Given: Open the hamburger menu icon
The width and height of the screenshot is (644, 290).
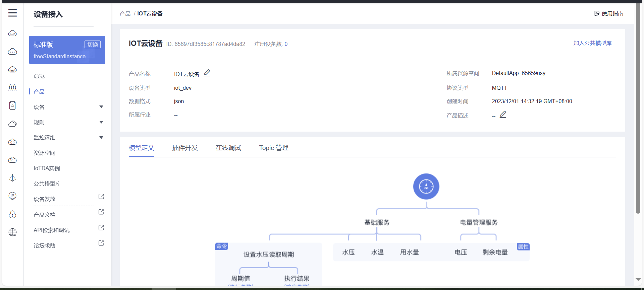Looking at the screenshot, I should (12, 13).
